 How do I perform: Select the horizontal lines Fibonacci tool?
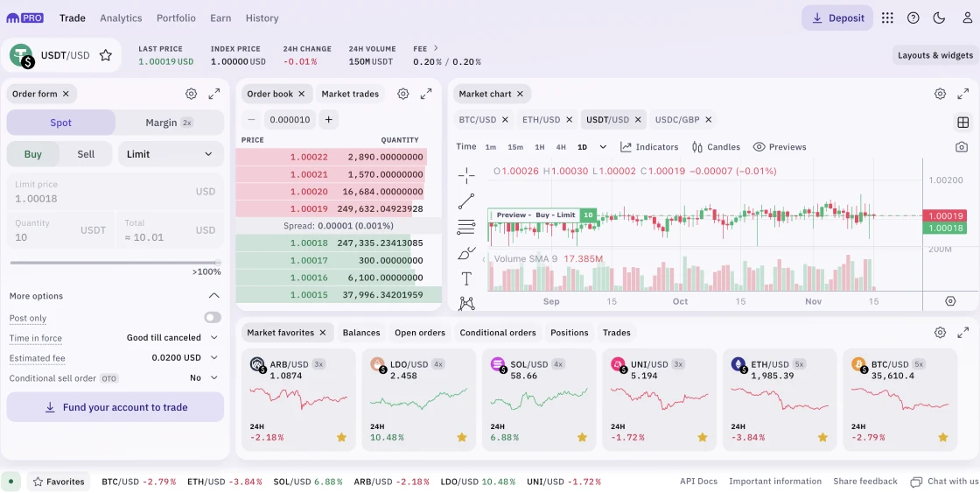[466, 227]
